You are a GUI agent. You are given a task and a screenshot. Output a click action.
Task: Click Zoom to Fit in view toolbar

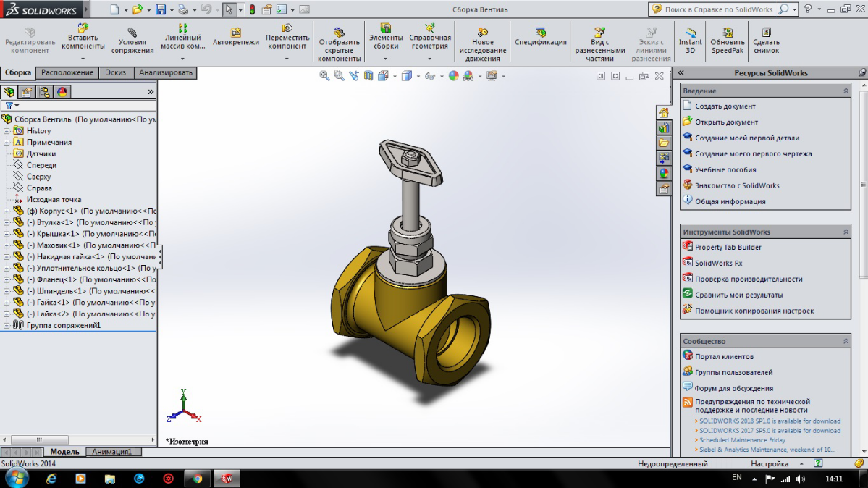point(325,76)
